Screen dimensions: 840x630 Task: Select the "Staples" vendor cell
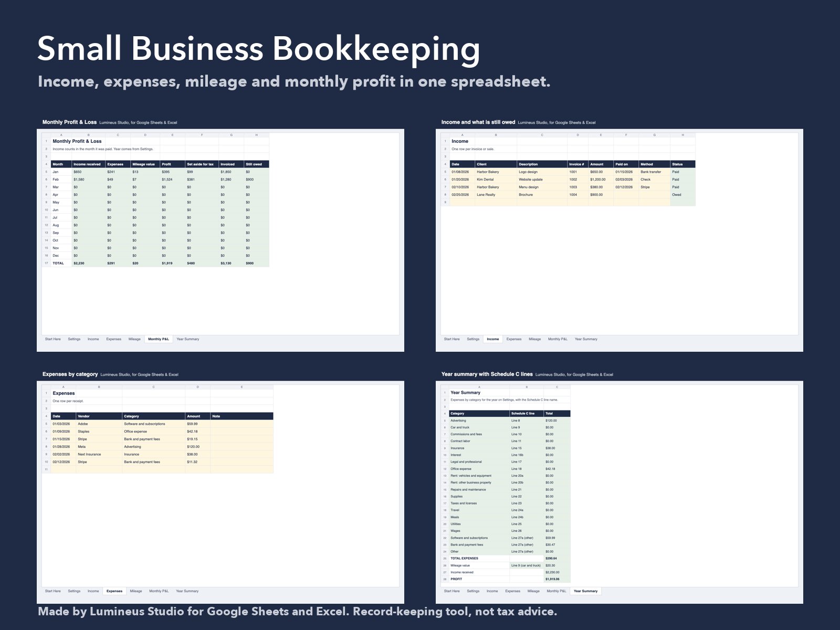point(99,432)
